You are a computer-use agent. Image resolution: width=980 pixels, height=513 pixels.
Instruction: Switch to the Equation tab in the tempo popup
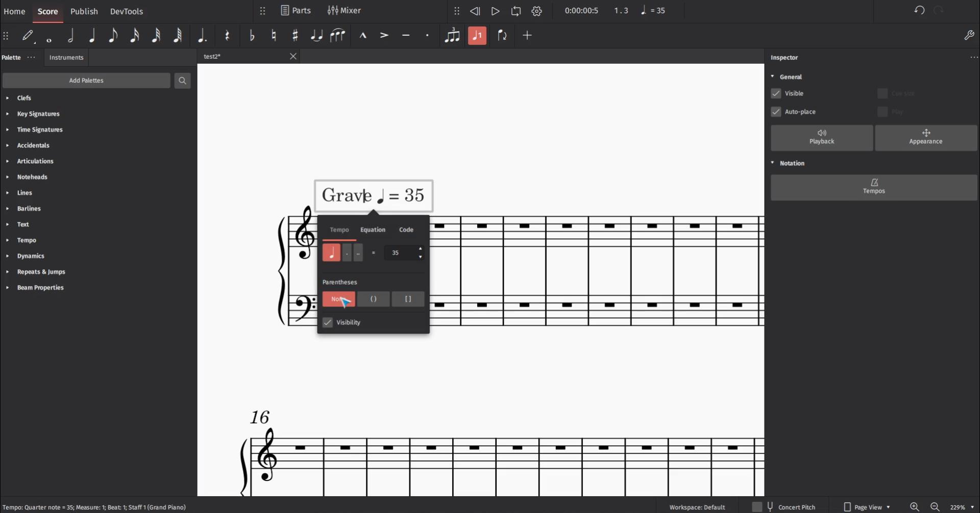373,230
